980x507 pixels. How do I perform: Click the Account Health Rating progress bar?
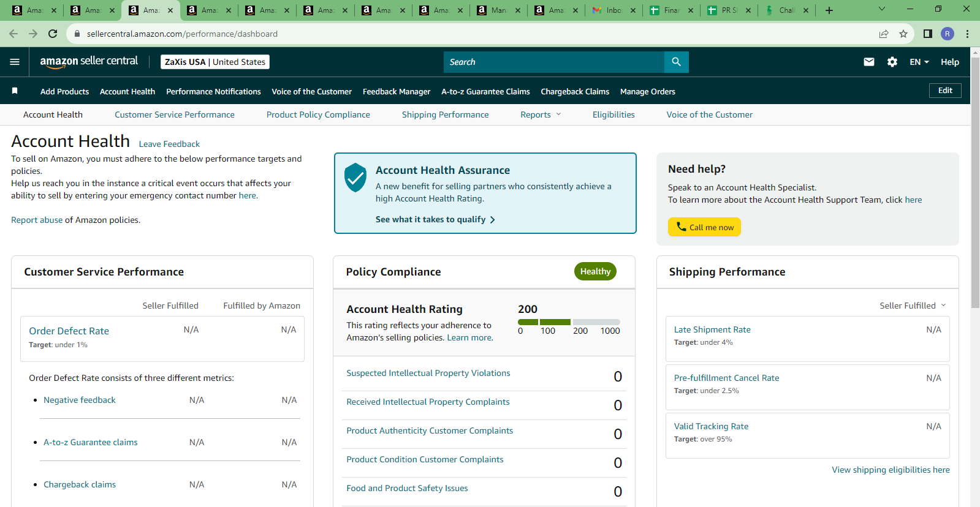[x=569, y=322]
